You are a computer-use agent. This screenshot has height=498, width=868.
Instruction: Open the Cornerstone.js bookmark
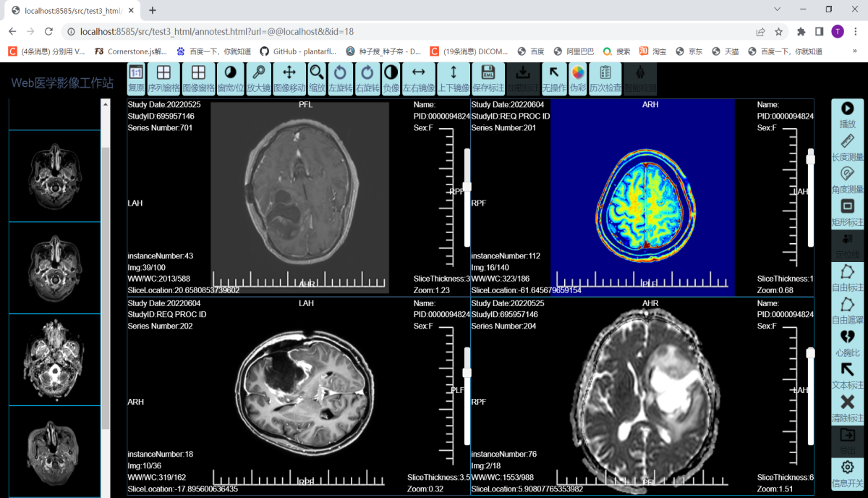tap(130, 51)
